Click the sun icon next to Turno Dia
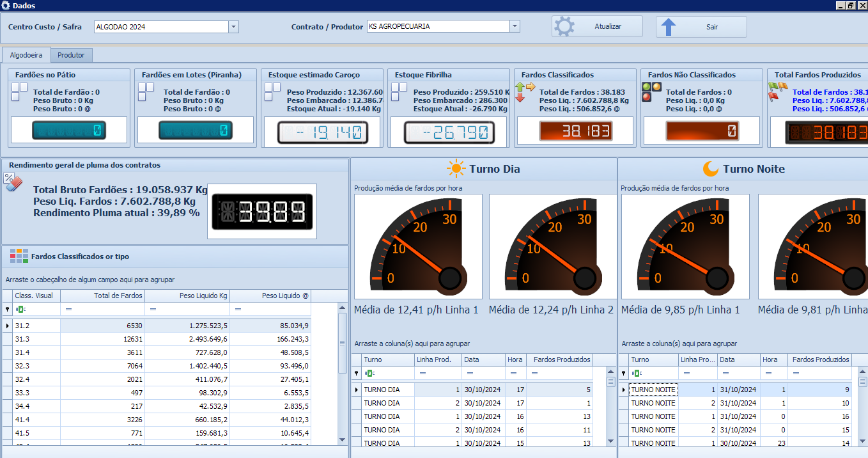Image resolution: width=868 pixels, height=458 pixels. coord(456,169)
